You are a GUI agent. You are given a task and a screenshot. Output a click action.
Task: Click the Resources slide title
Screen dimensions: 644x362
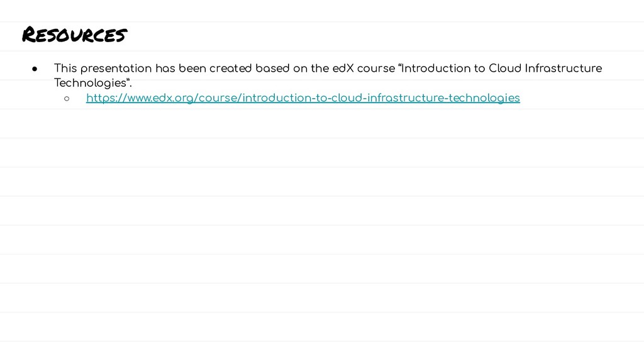[74, 35]
